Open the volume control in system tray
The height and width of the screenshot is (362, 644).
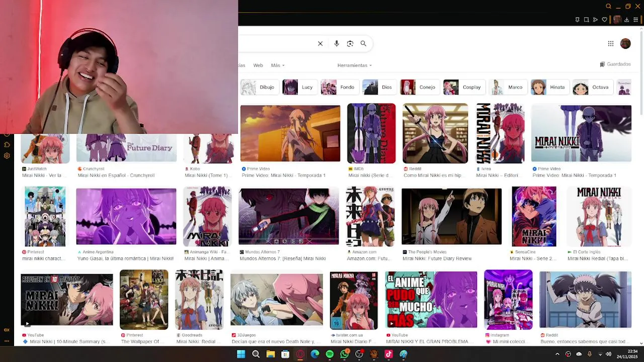pos(609,354)
